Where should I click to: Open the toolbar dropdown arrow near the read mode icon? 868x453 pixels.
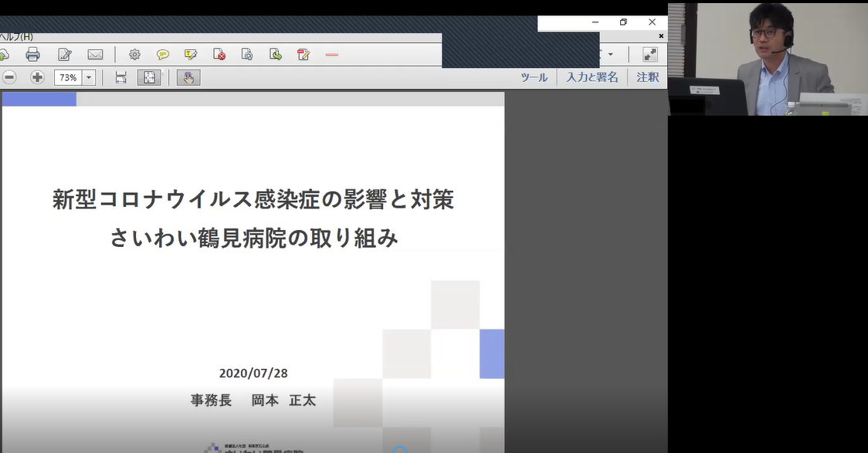pyautogui.click(x=611, y=54)
